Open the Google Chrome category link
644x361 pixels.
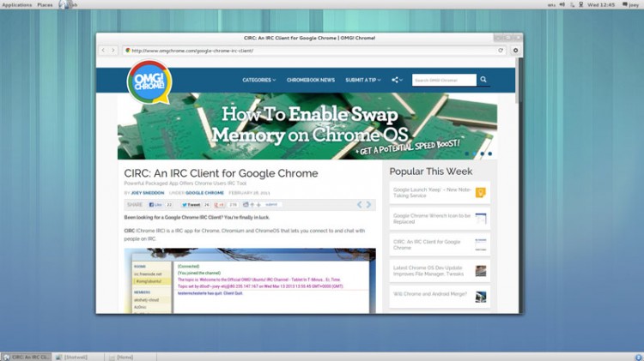(x=204, y=193)
